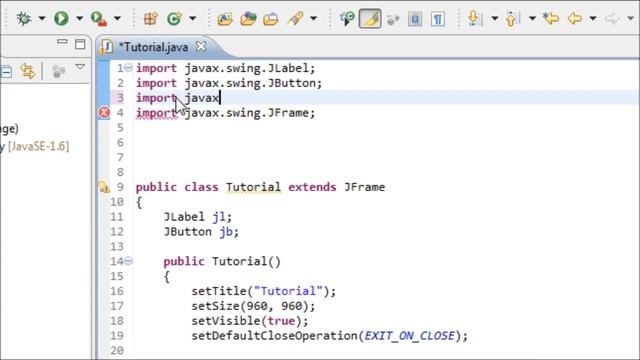640x360 pixels.
Task: Click the class name 'Tutorial' on line 9
Action: coord(253,187)
